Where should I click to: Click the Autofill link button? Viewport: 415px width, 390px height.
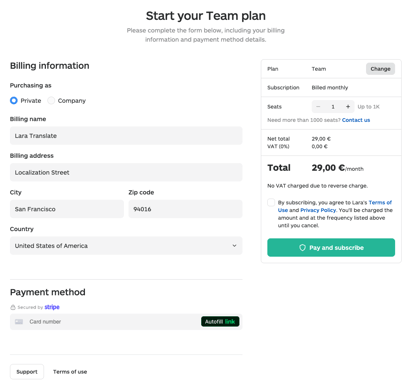[x=220, y=322]
